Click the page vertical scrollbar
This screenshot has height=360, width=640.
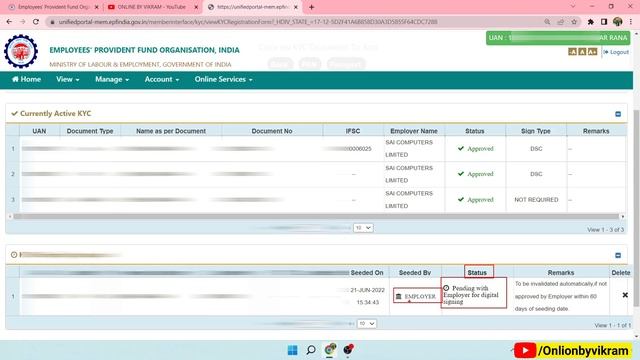tap(636, 208)
